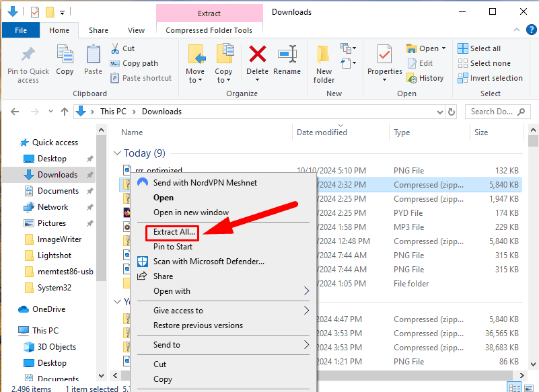This screenshot has height=392, width=539.
Task: Click the Copy icon in Clipboard group
Action: [x=65, y=56]
